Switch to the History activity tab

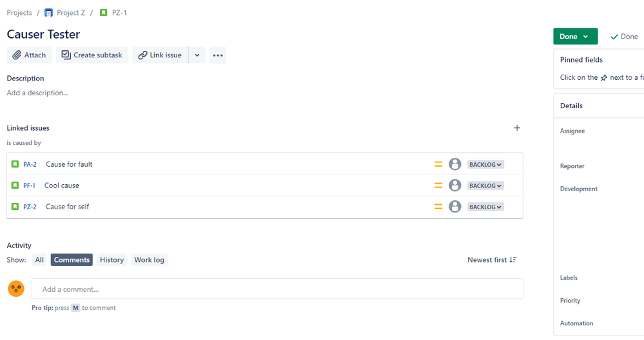point(112,260)
